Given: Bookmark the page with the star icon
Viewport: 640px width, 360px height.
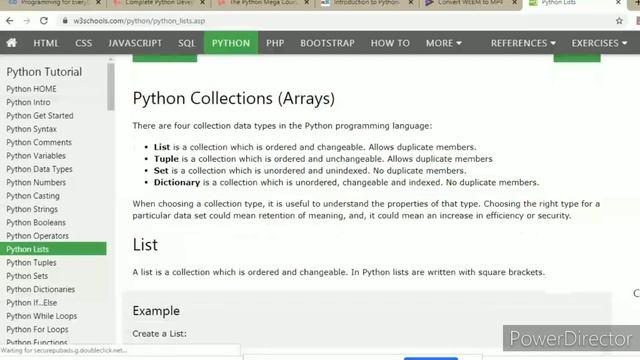Looking at the screenshot, I should click(x=619, y=20).
